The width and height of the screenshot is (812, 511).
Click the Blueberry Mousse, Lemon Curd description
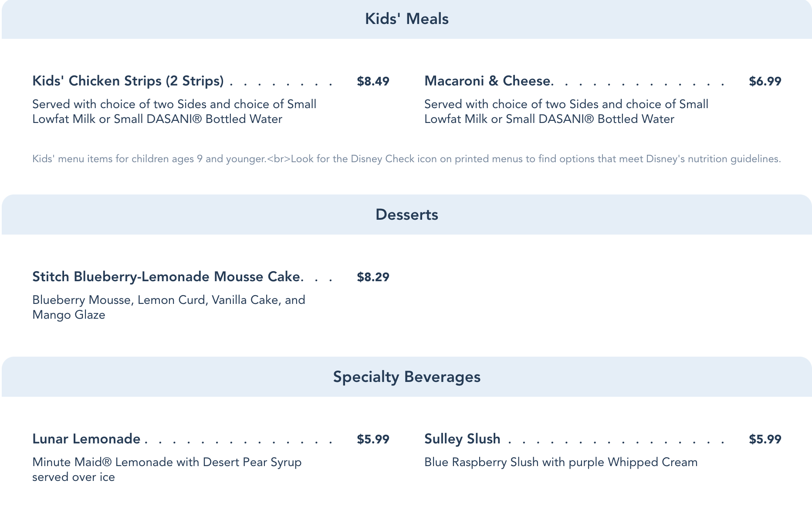point(169,307)
